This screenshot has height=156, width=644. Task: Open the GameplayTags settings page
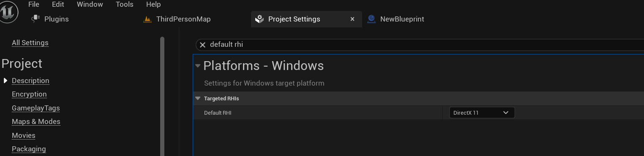(36, 108)
